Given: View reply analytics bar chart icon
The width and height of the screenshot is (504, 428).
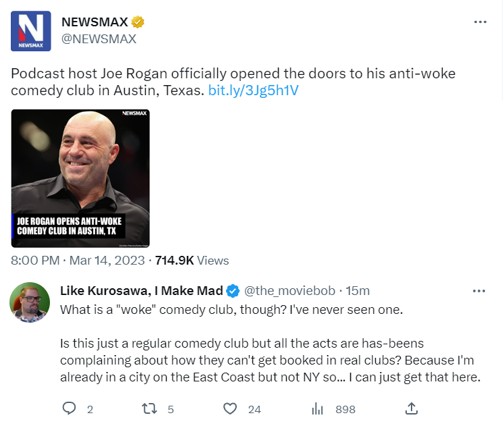Looking at the screenshot, I should point(318,408).
